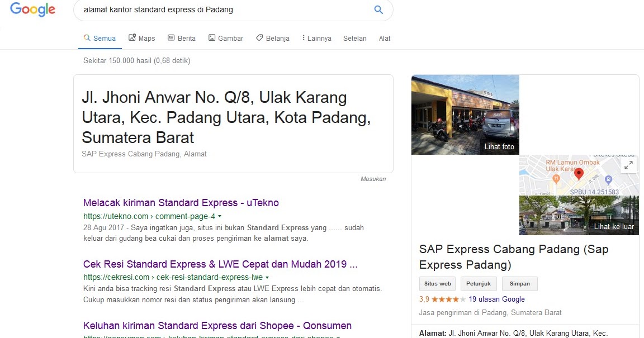Click the Masukan feedback link
Viewport: 644px width, 338px height.
click(373, 179)
